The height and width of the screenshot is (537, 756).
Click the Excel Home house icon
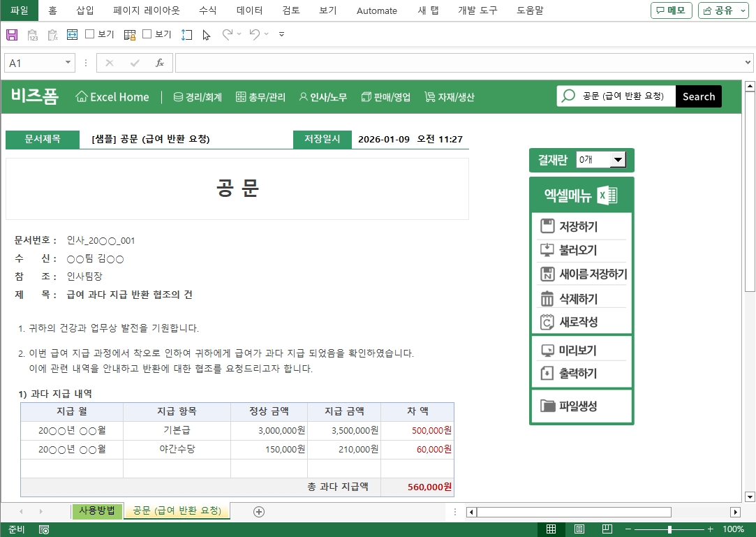coord(82,97)
